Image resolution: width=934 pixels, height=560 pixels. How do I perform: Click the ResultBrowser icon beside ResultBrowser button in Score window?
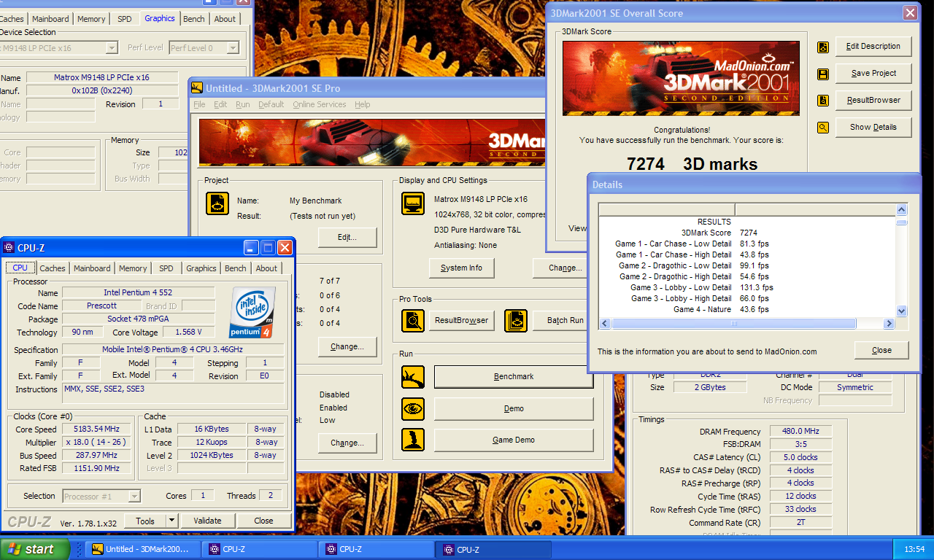[x=823, y=101]
